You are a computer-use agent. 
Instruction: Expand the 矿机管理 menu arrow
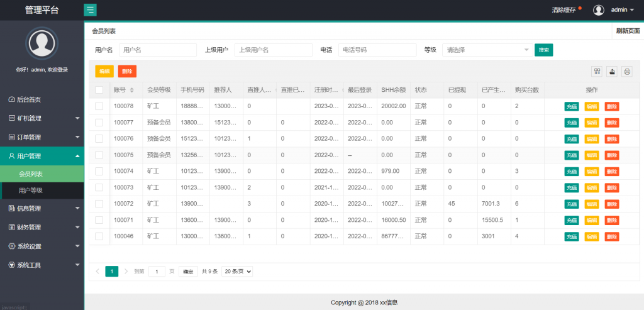[77, 118]
